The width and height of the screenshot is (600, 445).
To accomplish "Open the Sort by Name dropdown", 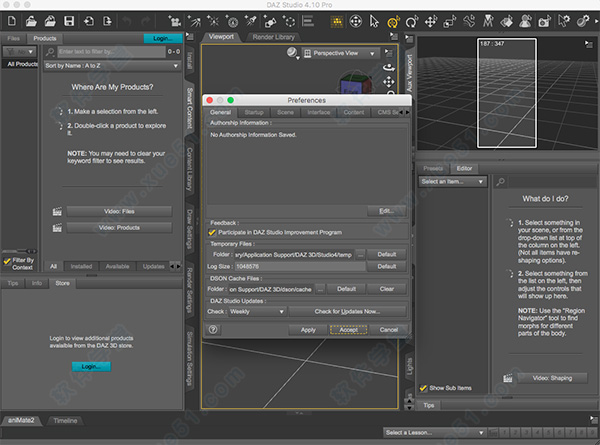I will [112, 66].
